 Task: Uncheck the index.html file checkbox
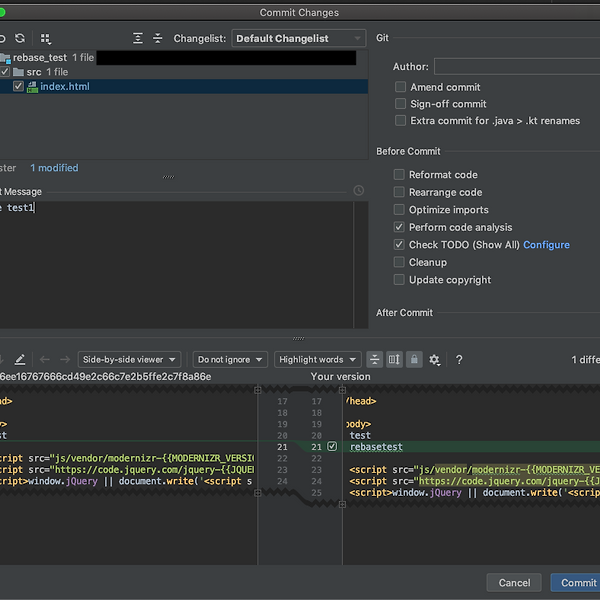coord(18,86)
